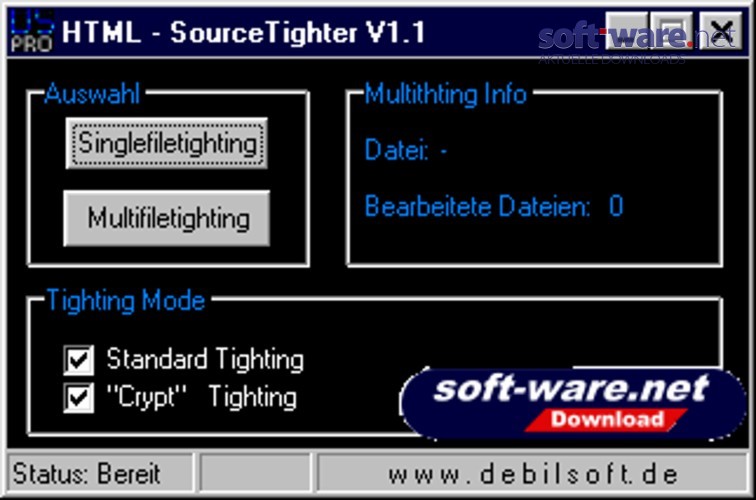This screenshot has height=500, width=756.
Task: Close the SourceTighter window
Action: tap(720, 31)
